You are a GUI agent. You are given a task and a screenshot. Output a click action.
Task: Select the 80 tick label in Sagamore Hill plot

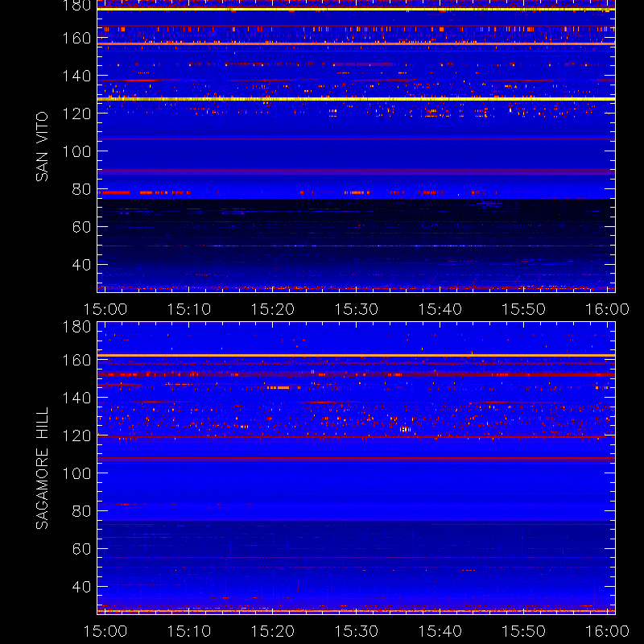tap(81, 511)
